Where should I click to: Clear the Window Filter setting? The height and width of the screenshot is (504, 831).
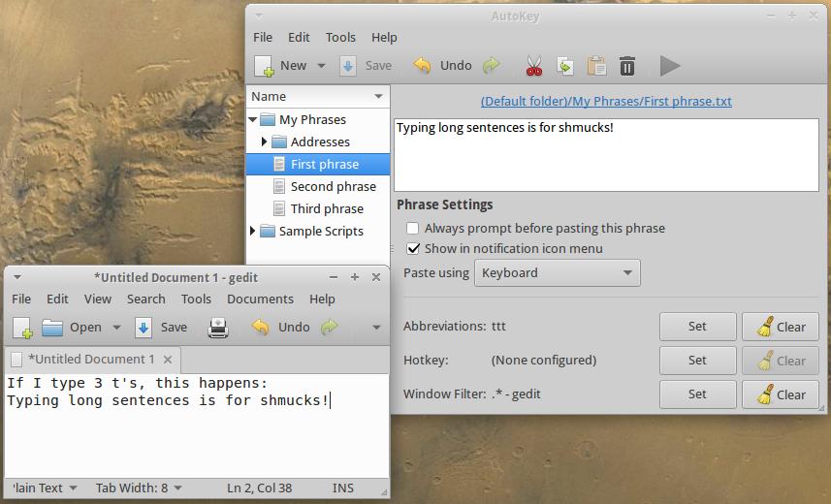tap(781, 394)
